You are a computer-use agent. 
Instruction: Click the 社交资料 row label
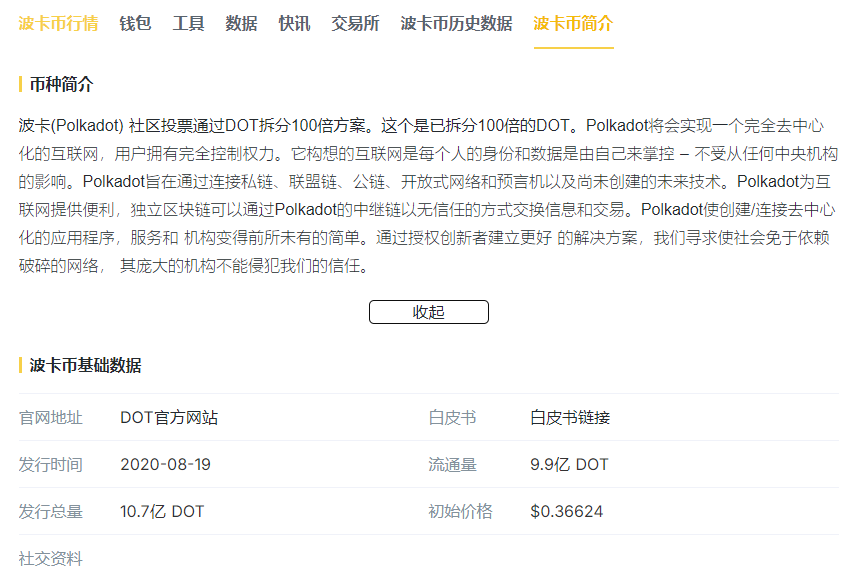pyautogui.click(x=51, y=558)
